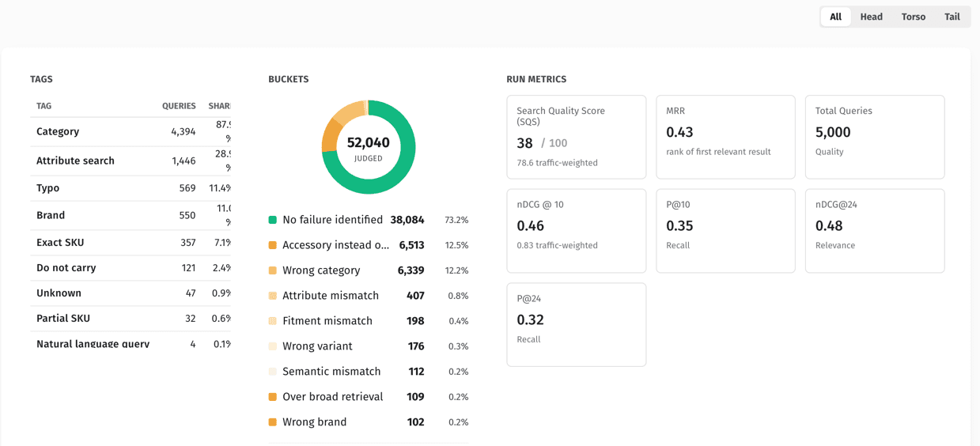Image resolution: width=980 pixels, height=446 pixels.
Task: Click the TAG column header
Action: click(44, 106)
